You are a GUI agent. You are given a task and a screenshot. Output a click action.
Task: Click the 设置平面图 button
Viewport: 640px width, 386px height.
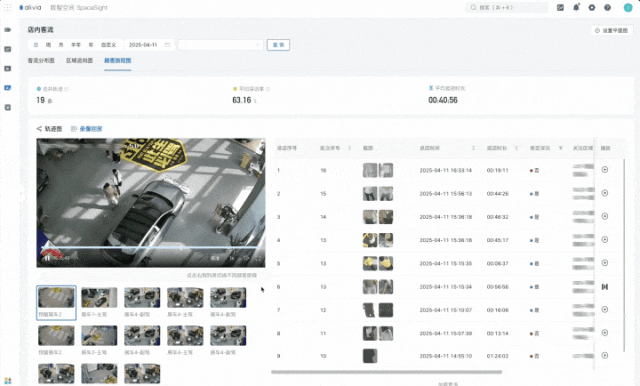(x=611, y=31)
